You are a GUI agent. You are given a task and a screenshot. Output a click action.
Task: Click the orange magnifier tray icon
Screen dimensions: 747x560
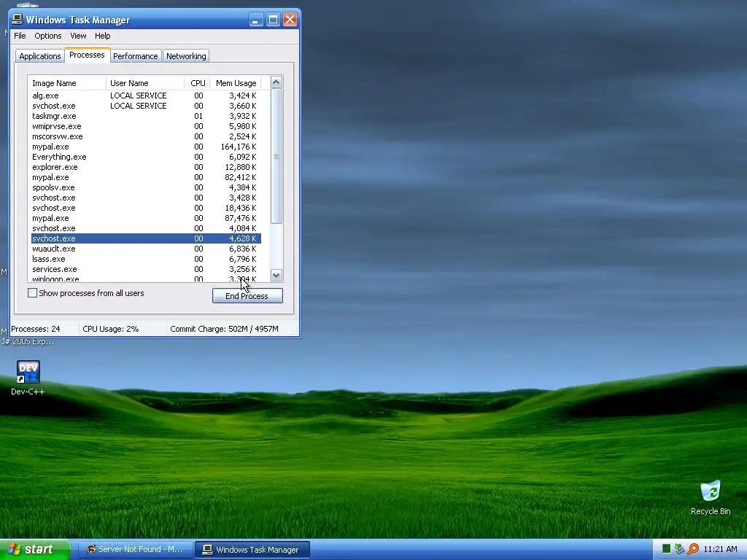(693, 549)
